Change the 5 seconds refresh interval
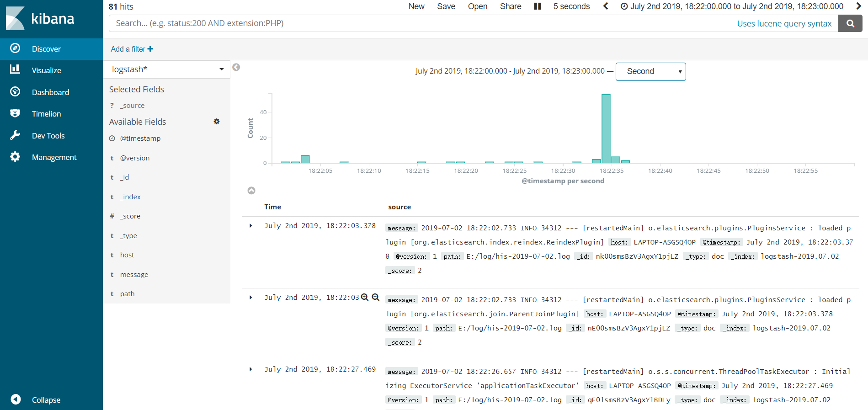Screen dimensions: 868x410 pyautogui.click(x=571, y=6)
